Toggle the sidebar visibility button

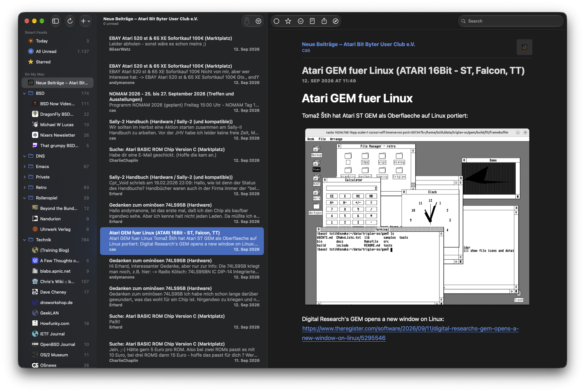(56, 21)
